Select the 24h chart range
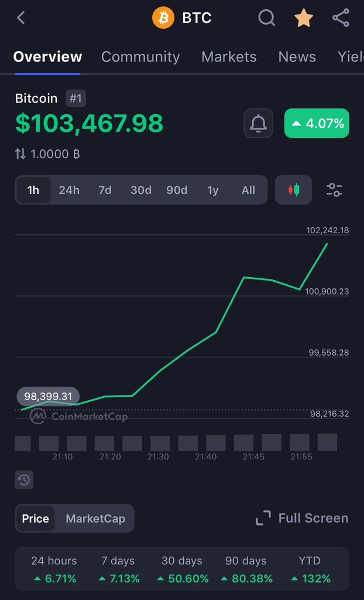The width and height of the screenshot is (364, 600). [69, 190]
